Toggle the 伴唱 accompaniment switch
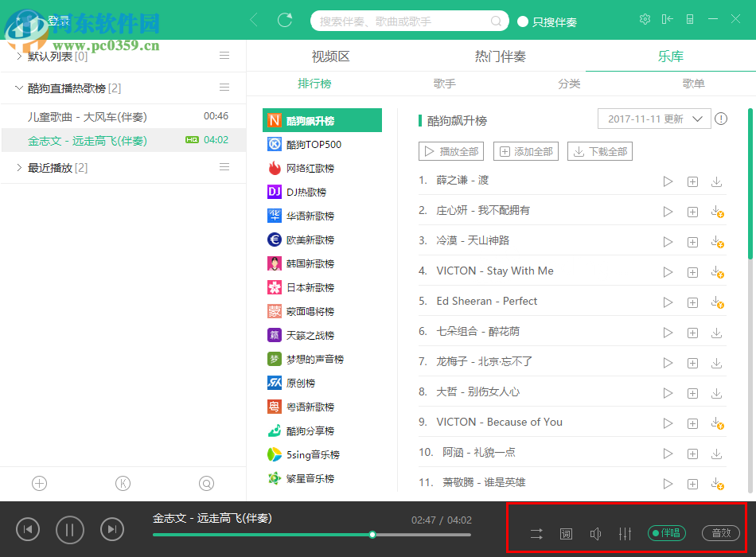This screenshot has width=756, height=557. [666, 533]
